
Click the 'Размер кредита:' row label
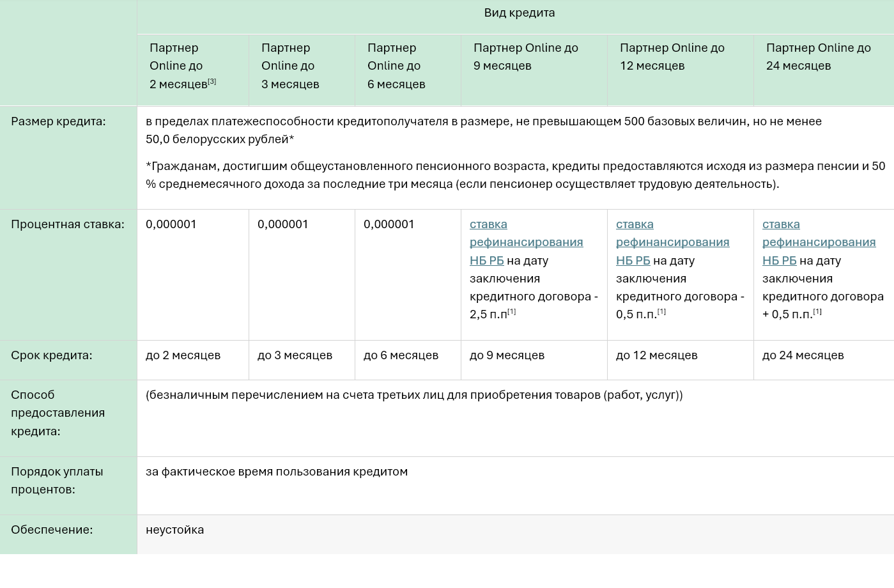[58, 121]
